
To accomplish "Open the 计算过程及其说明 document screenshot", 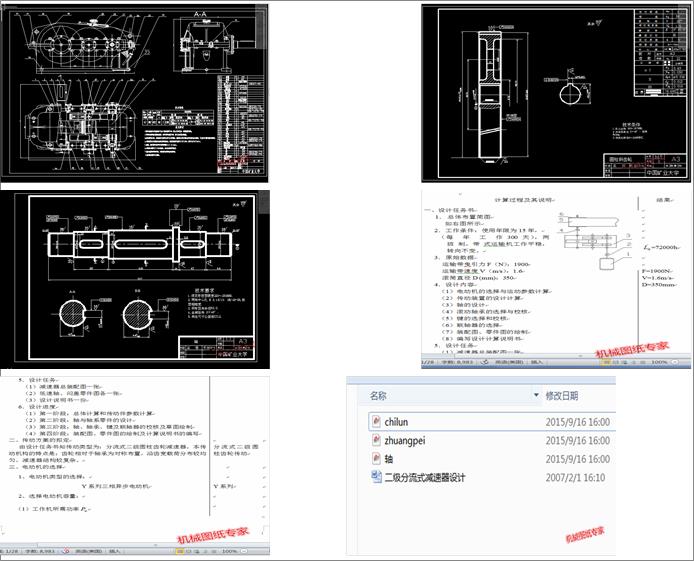I will (556, 279).
